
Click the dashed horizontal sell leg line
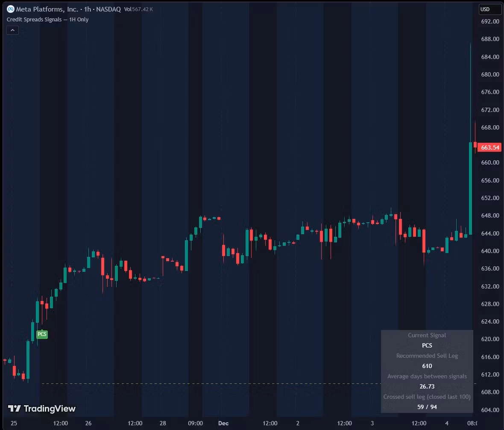coord(214,383)
